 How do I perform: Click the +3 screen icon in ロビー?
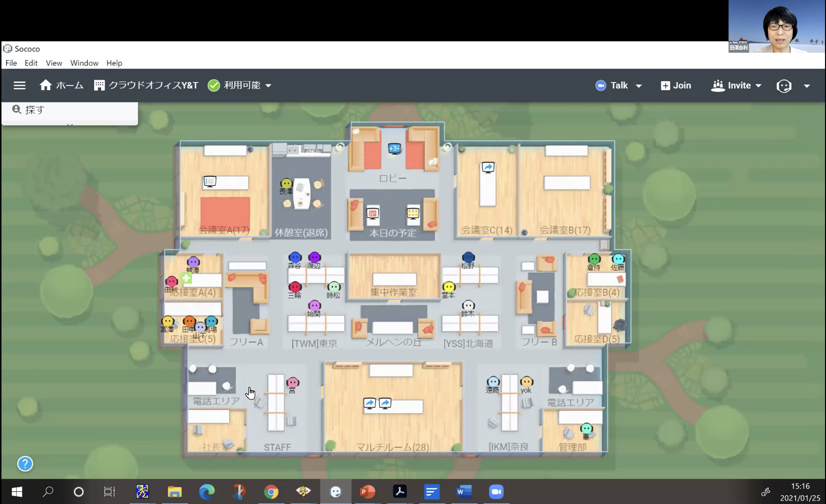click(x=394, y=148)
